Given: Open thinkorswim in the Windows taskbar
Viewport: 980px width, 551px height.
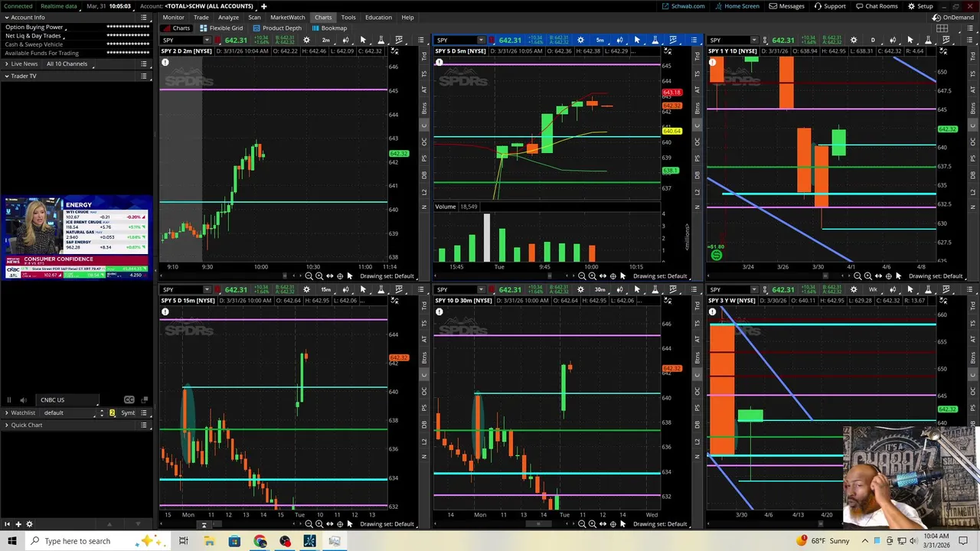Looking at the screenshot, I should coord(310,541).
